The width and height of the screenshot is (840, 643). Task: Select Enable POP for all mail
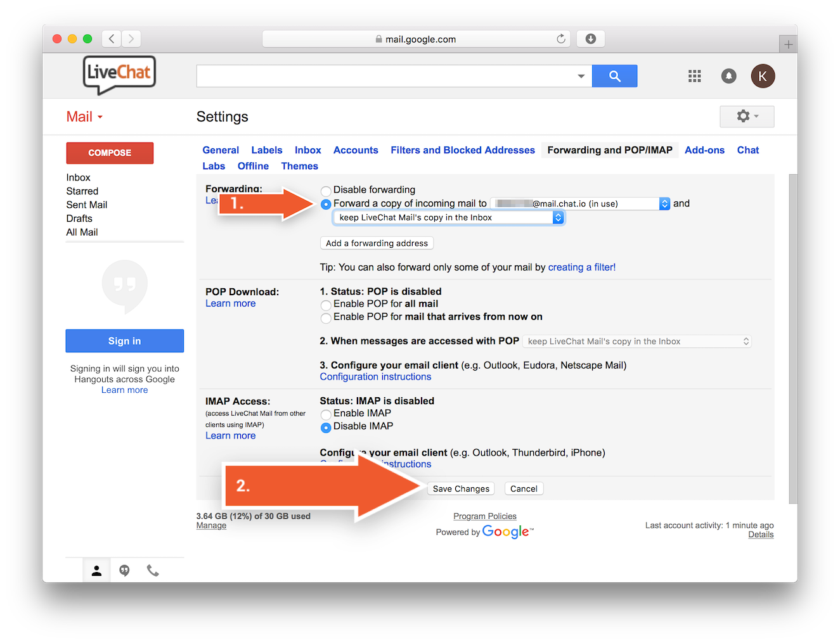click(326, 305)
